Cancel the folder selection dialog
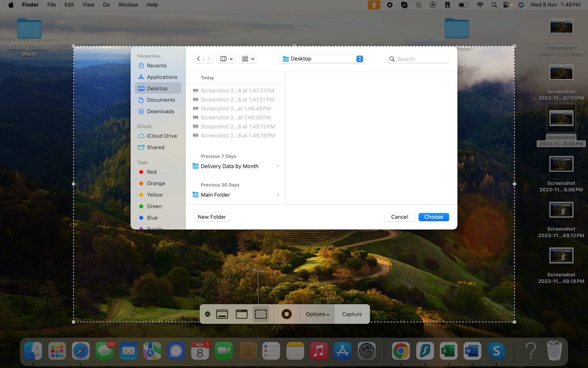This screenshot has height=368, width=588. [399, 217]
